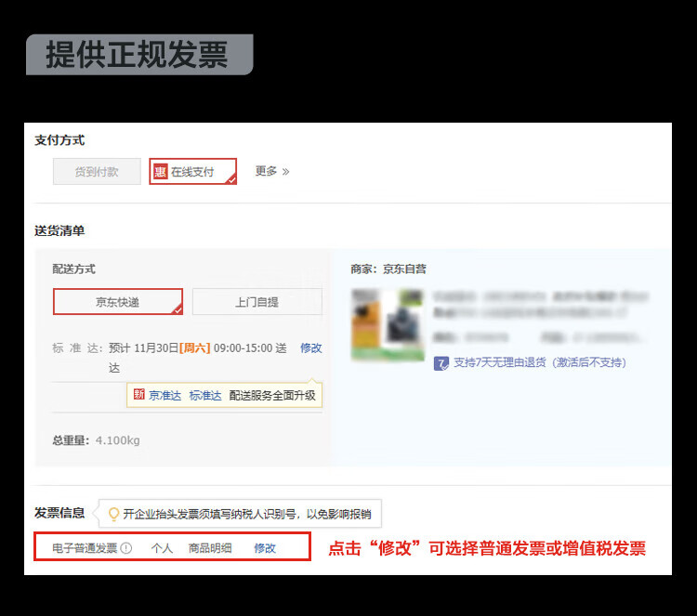
Task: Choose 上门自提 pickup method
Action: tap(256, 302)
